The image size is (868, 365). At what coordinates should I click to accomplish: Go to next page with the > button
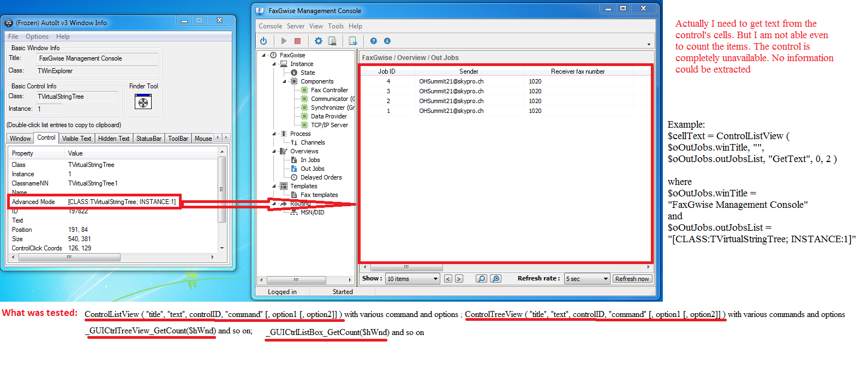459,279
